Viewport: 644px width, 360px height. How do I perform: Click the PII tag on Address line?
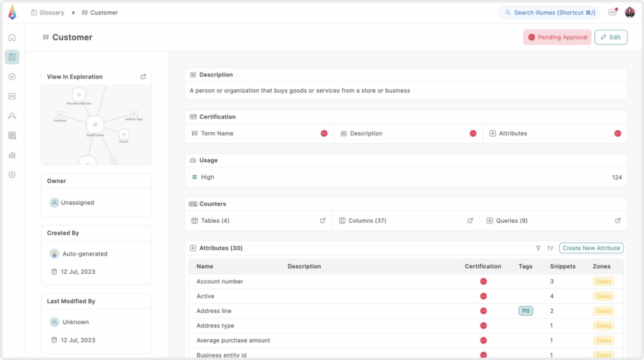point(525,311)
